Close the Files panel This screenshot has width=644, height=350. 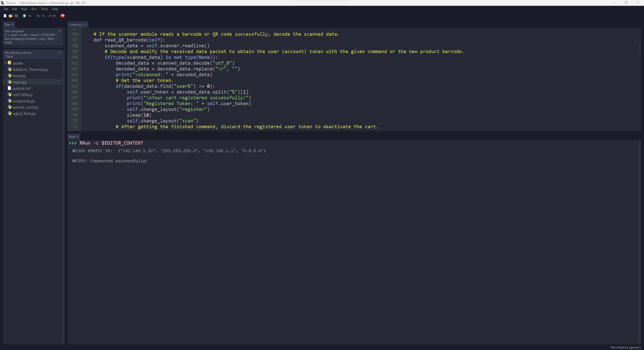(13, 24)
